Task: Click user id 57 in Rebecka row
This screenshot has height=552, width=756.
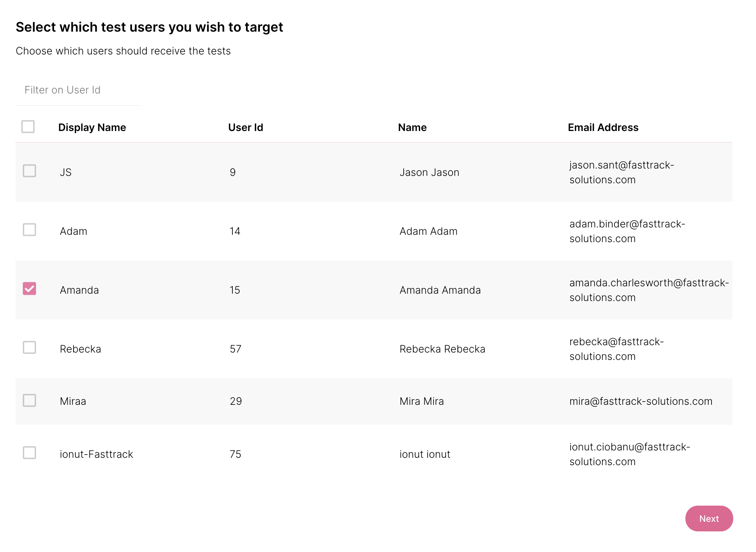Action: pos(235,349)
